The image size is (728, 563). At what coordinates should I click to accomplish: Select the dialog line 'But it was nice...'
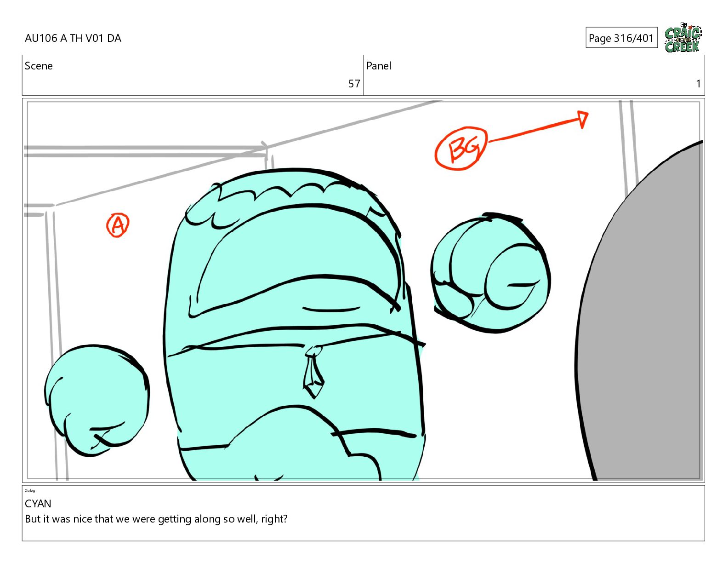point(156,519)
